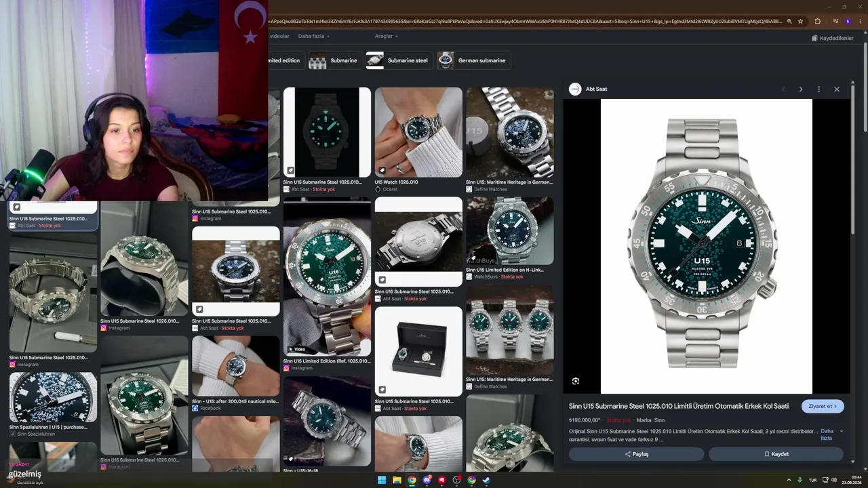Image resolution: width=868 pixels, height=488 pixels.
Task: Click the Abt Saat source logo
Action: (575, 89)
